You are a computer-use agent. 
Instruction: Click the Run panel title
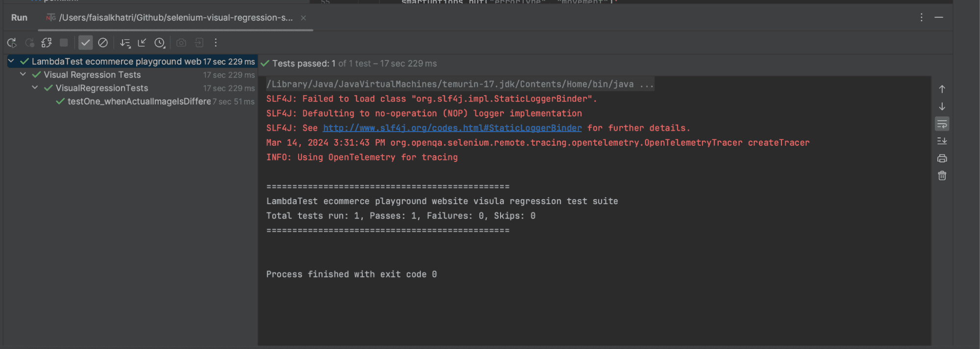click(19, 18)
